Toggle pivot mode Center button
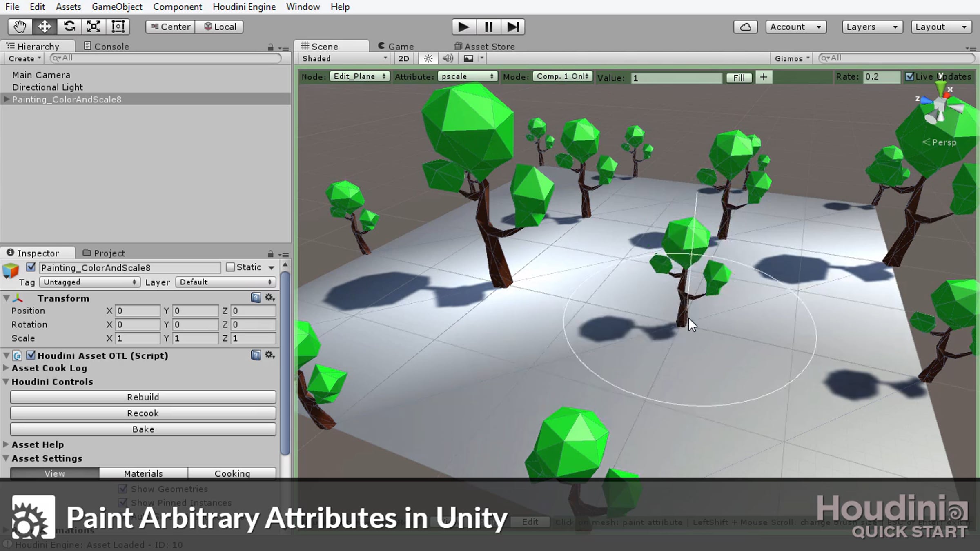The image size is (980, 551). point(171,27)
